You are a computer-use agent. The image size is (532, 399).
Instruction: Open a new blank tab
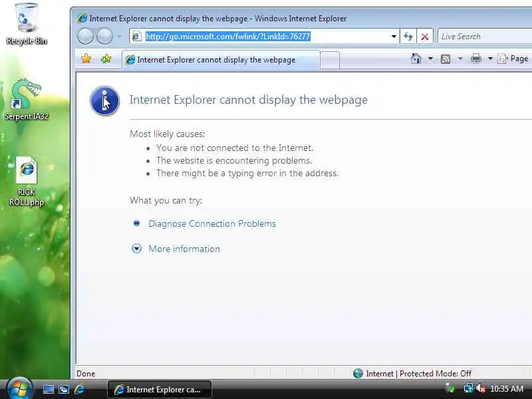click(330, 60)
